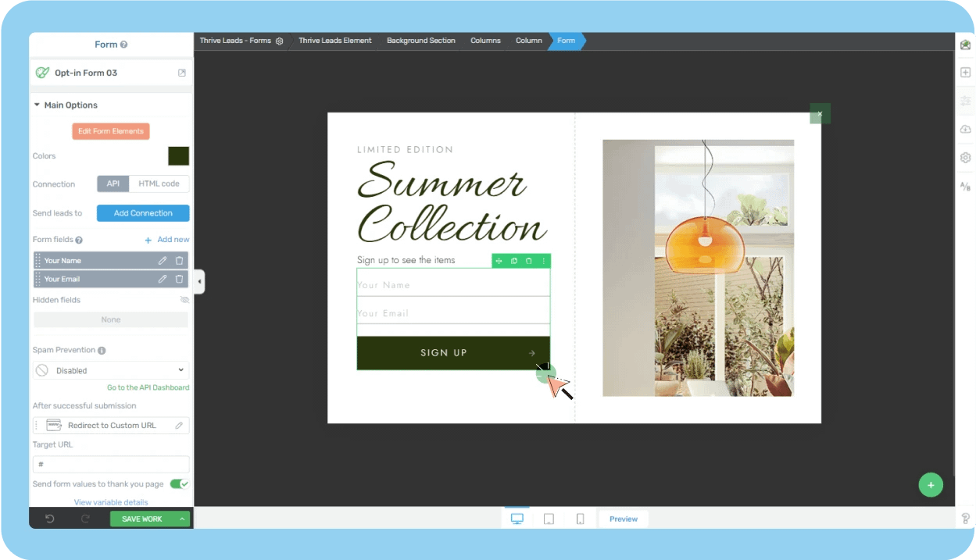This screenshot has height=560, width=976.
Task: Select the Background Section breadcrumb
Action: point(420,41)
